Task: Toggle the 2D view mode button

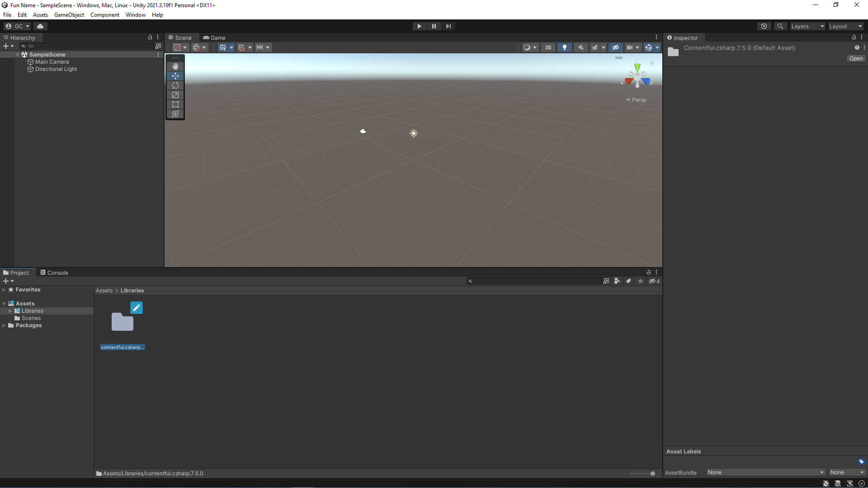Action: click(548, 47)
